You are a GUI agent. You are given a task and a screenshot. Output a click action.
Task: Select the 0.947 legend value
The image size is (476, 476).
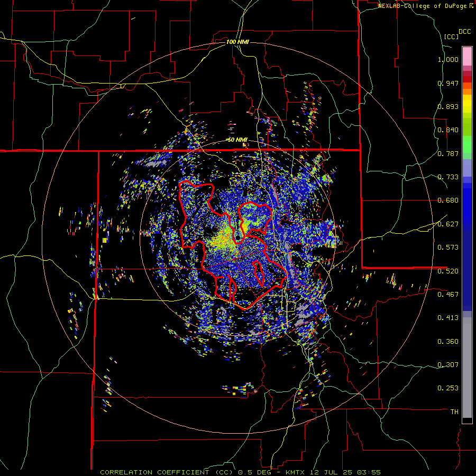point(448,83)
